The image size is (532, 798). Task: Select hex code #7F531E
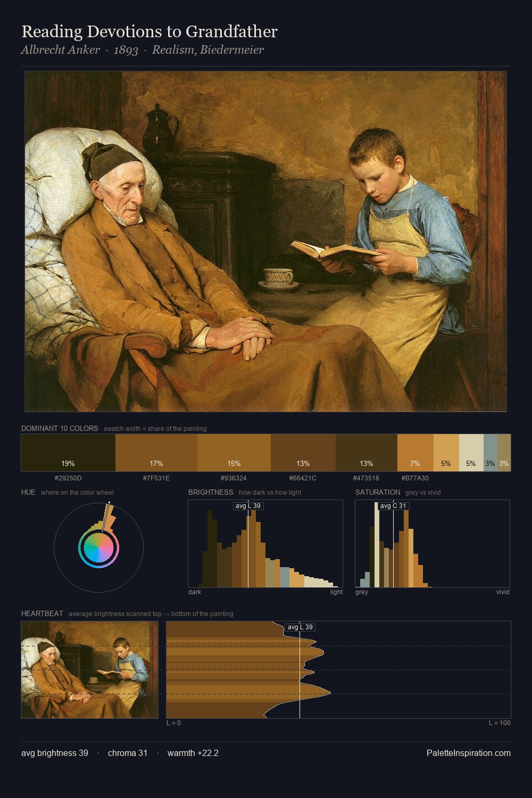point(156,478)
